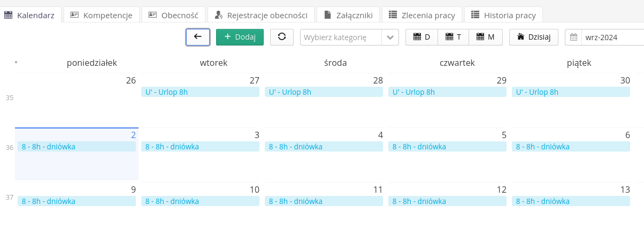Switch to month view (M) button
This screenshot has height=227, width=644.
(x=485, y=37)
